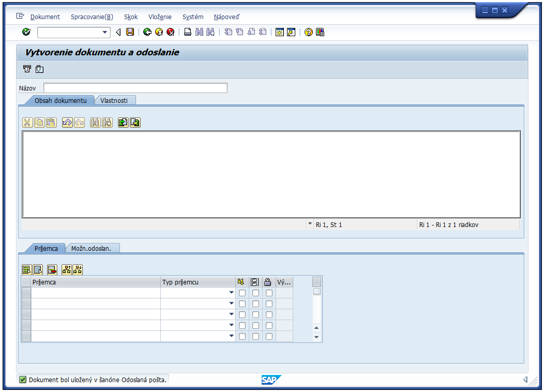Tick the first checkbox in the express column
544x392 pixels.
point(241,293)
